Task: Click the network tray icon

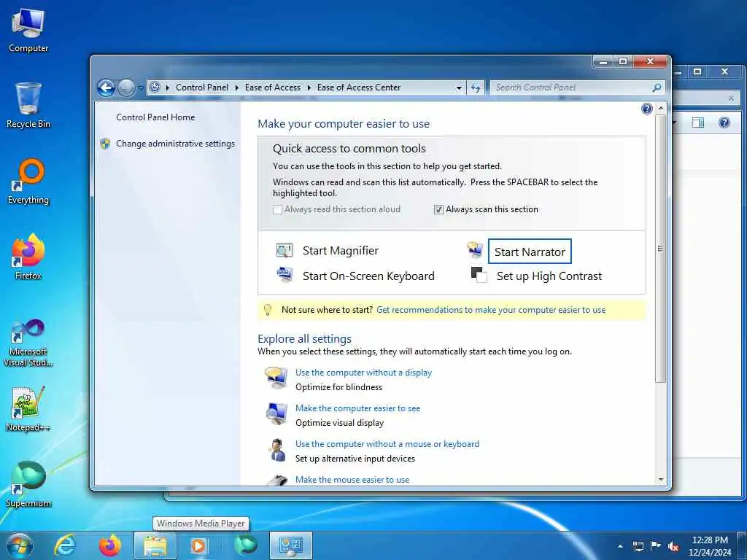Action: [x=638, y=546]
